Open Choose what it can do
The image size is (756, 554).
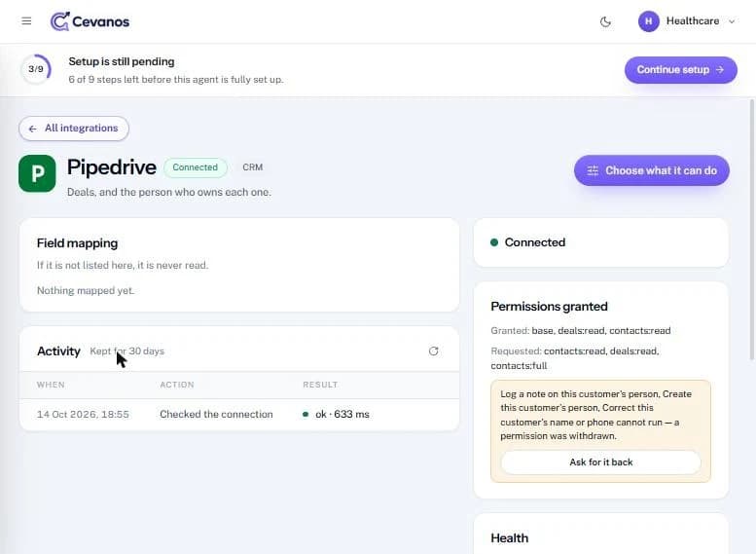651,170
